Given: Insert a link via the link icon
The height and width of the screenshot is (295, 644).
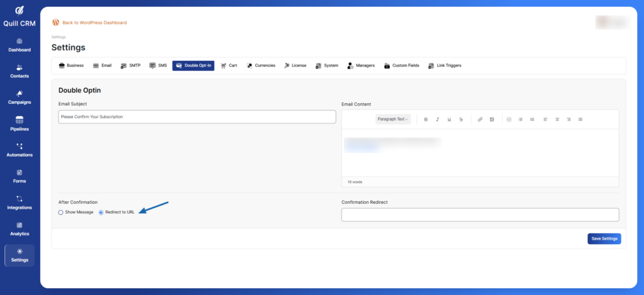Looking at the screenshot, I should tap(480, 119).
